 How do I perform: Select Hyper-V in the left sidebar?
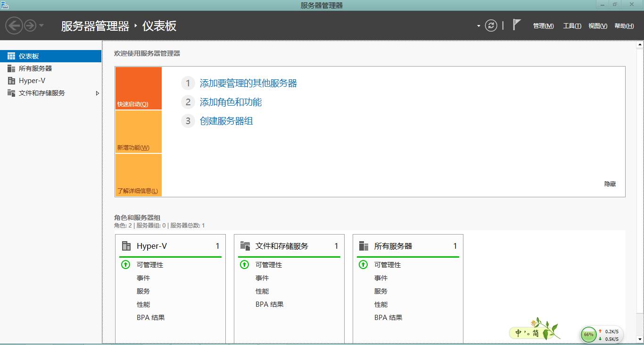[x=32, y=81]
